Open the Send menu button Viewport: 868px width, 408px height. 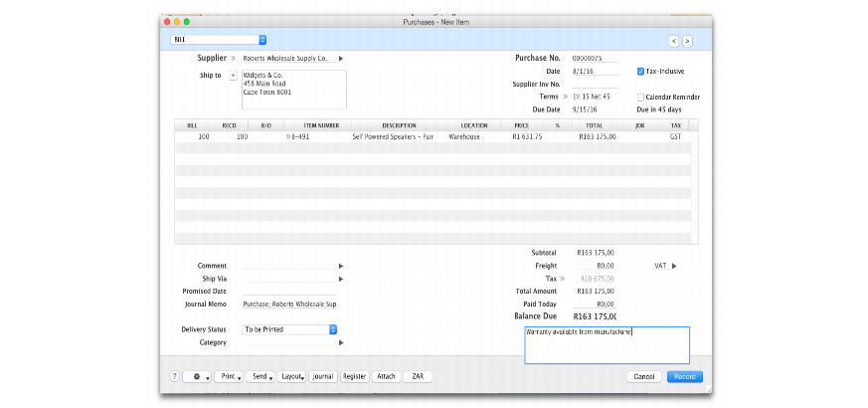click(260, 377)
